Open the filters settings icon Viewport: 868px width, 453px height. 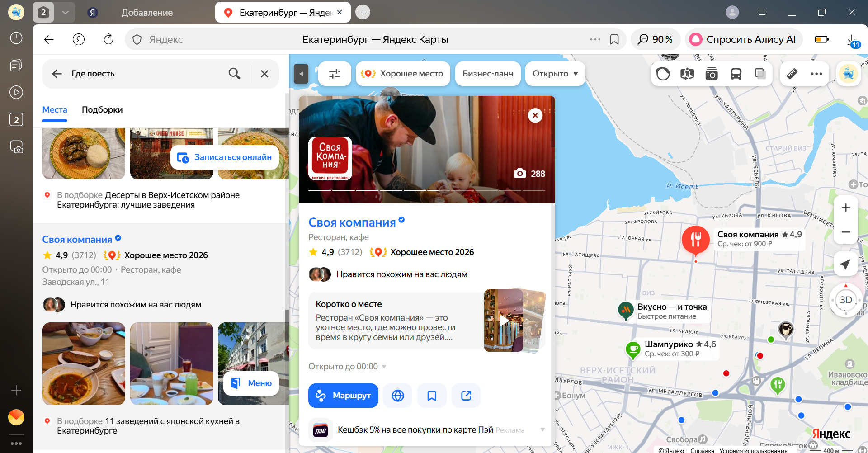[335, 74]
